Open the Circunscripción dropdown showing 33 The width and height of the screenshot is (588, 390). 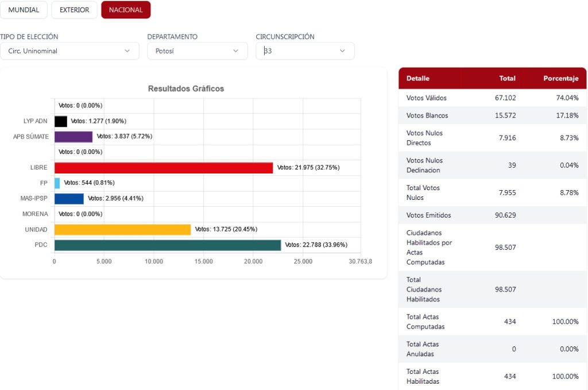point(305,51)
